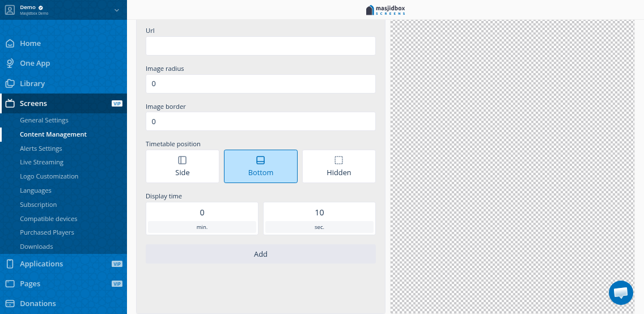Go to Library section

pos(32,83)
